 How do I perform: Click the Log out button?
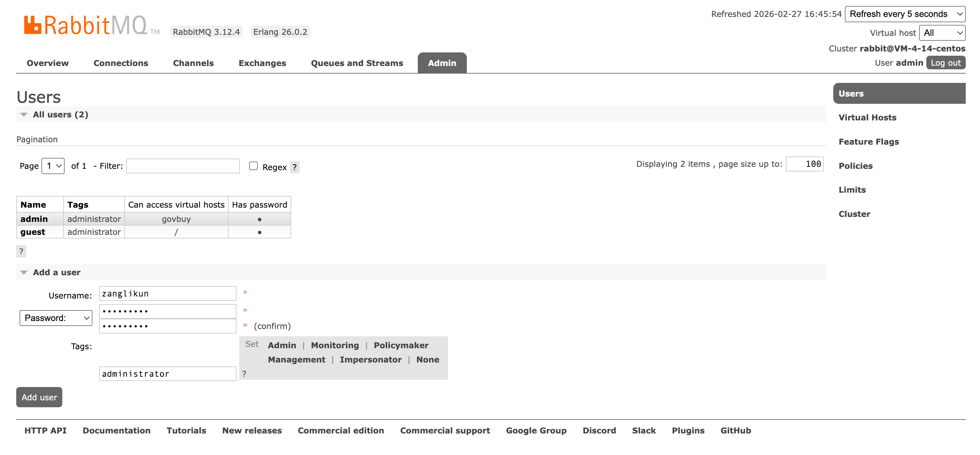pos(946,63)
